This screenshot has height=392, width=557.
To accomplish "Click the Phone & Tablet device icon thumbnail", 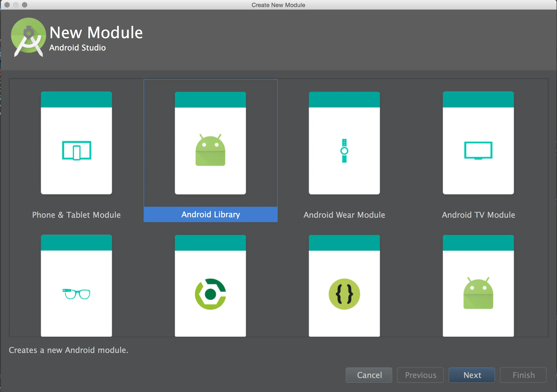I will point(76,150).
